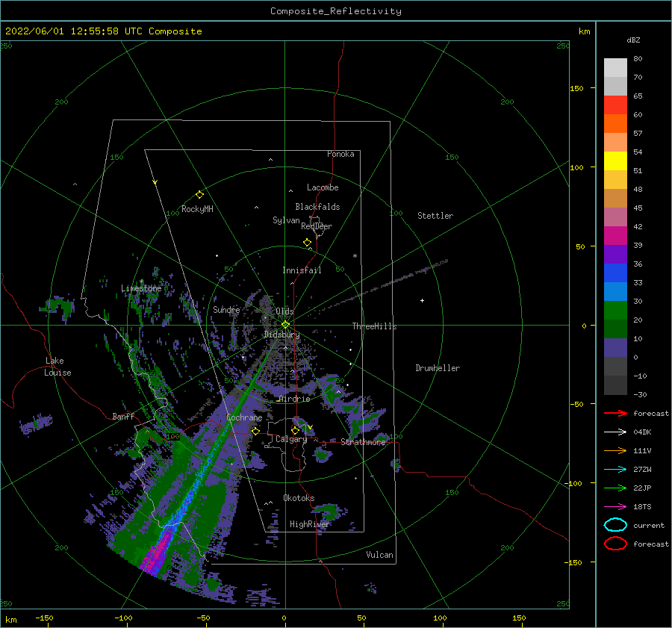Pick the dark orange swatch above 57 dBZ
This screenshot has height=628, width=672.
[615, 123]
